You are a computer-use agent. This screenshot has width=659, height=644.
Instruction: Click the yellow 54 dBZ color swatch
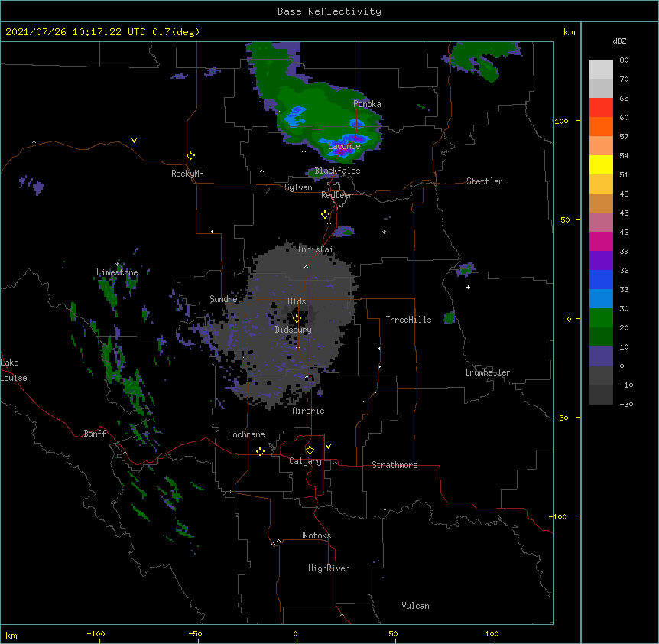[601, 164]
